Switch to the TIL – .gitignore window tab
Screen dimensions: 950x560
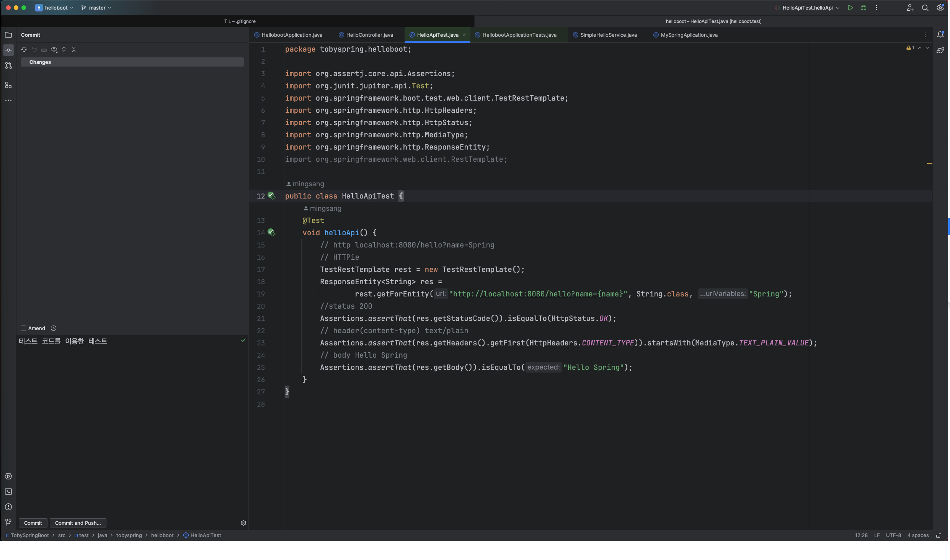coord(240,21)
